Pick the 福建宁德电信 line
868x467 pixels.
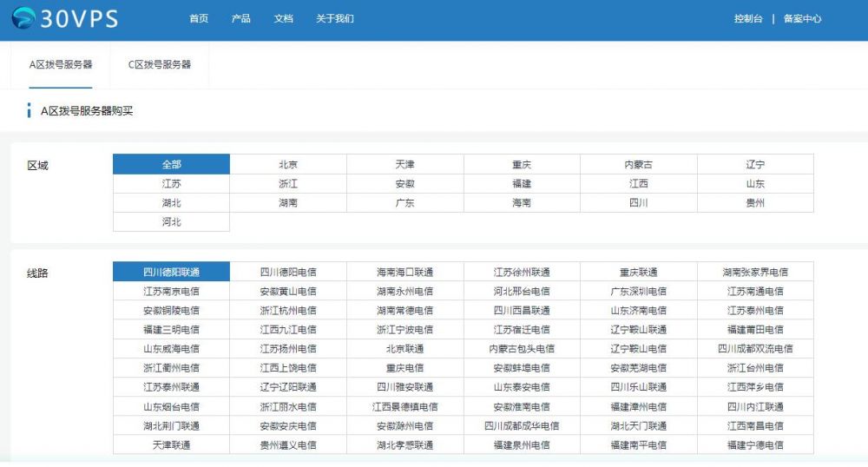point(755,445)
